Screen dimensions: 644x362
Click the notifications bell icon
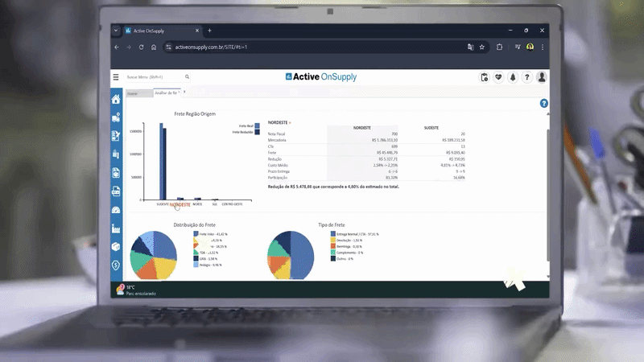[513, 77]
